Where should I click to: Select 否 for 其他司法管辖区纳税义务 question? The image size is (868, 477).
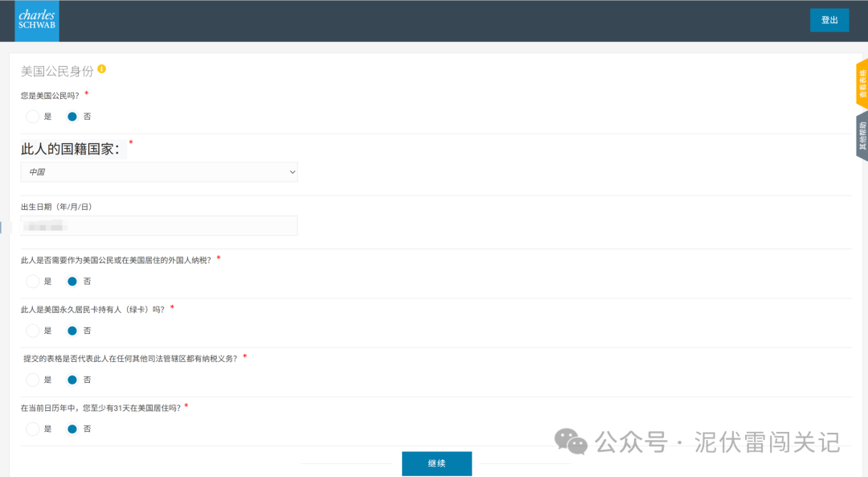72,380
